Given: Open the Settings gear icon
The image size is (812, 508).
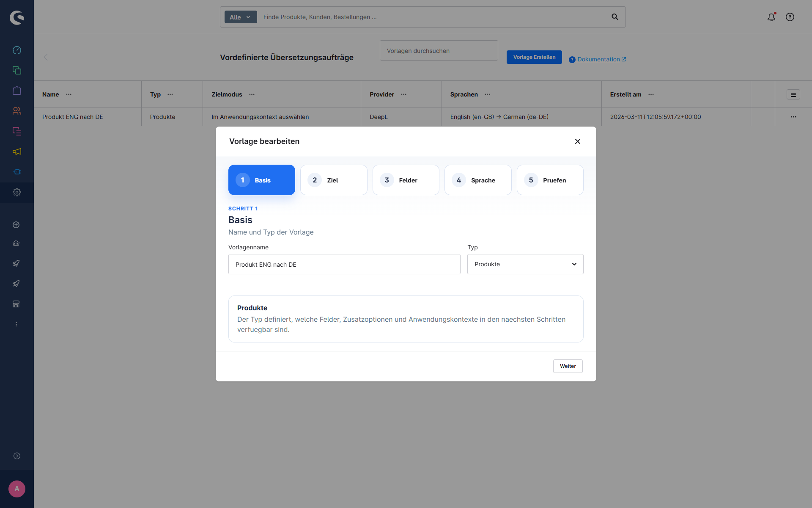Looking at the screenshot, I should pyautogui.click(x=17, y=192).
